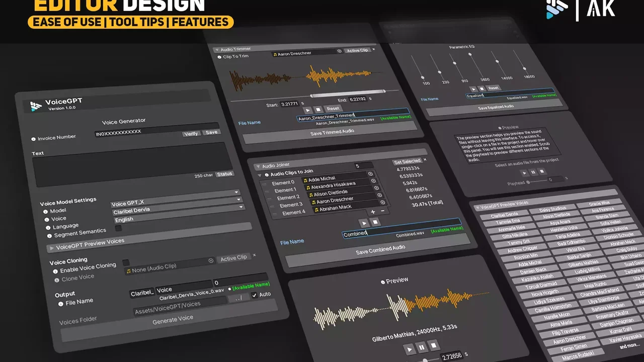
Task: Click the Combined file name field
Action: coord(401,228)
